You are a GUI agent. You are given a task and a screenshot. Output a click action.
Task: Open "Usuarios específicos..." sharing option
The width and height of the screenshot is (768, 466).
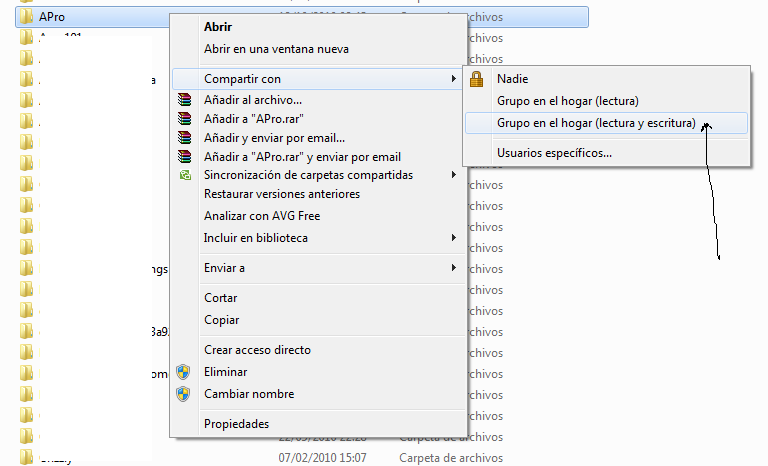554,153
